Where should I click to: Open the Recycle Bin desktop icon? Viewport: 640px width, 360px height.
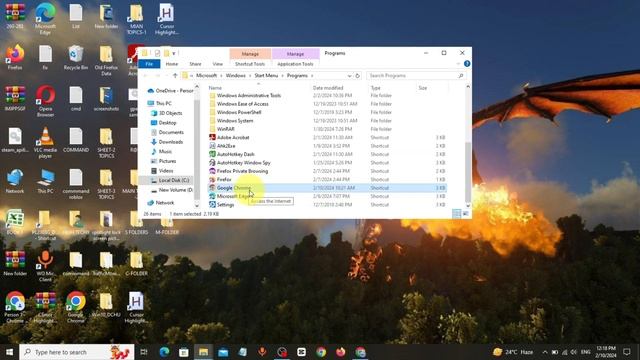[x=76, y=57]
